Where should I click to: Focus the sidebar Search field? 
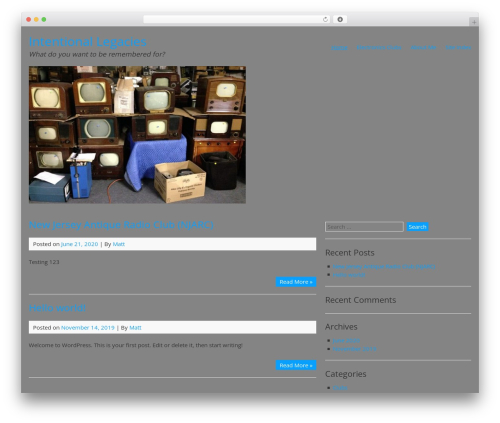click(364, 227)
